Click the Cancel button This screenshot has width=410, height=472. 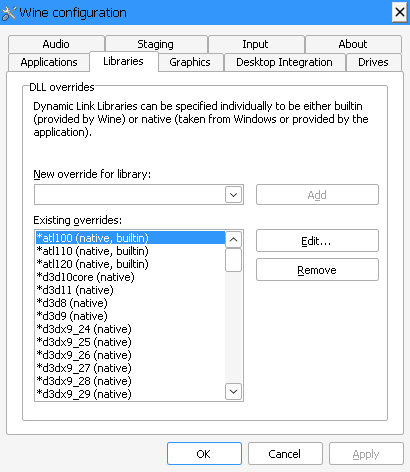(x=285, y=454)
